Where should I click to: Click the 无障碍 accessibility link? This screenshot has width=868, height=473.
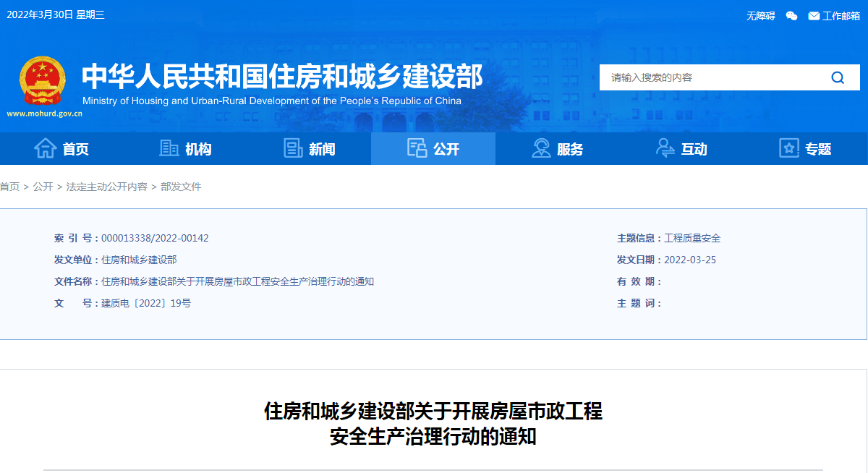(759, 15)
